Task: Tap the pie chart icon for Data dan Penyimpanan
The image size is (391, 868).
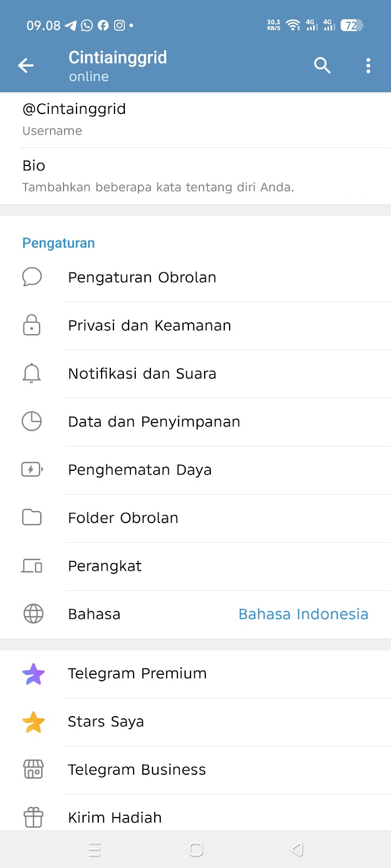Action: tap(31, 422)
